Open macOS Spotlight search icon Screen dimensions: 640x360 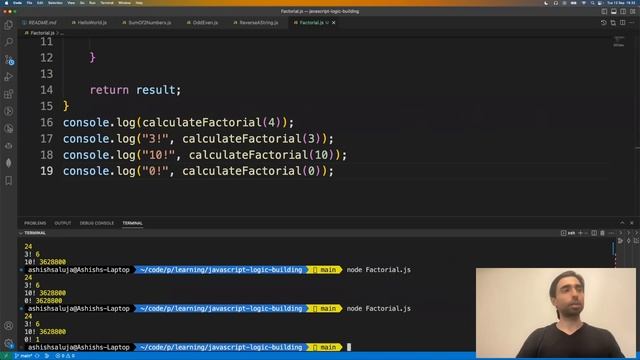[x=592, y=3]
